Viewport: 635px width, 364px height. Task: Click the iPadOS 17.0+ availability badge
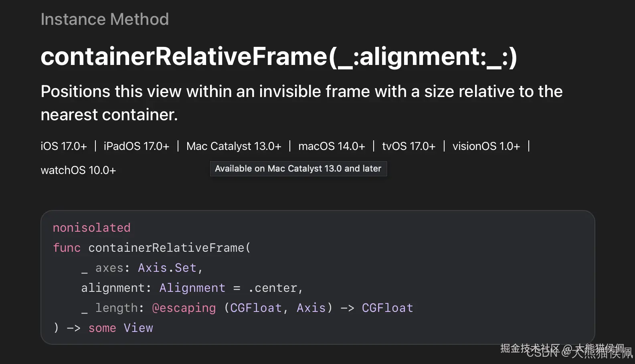coord(136,146)
